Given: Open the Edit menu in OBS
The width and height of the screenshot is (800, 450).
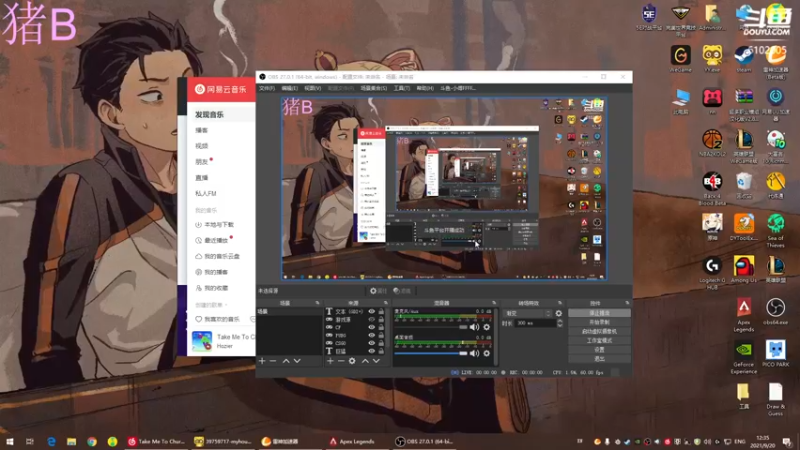Looking at the screenshot, I should [x=289, y=88].
